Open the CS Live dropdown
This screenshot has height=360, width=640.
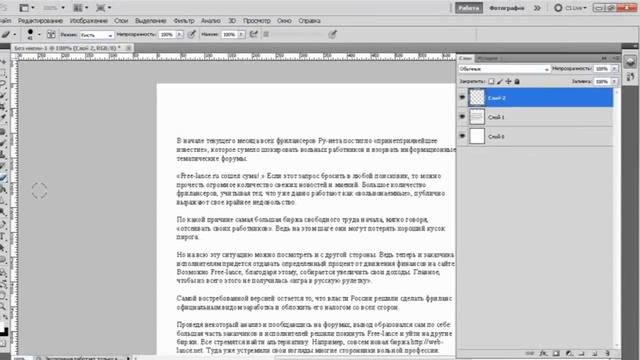coord(576,8)
